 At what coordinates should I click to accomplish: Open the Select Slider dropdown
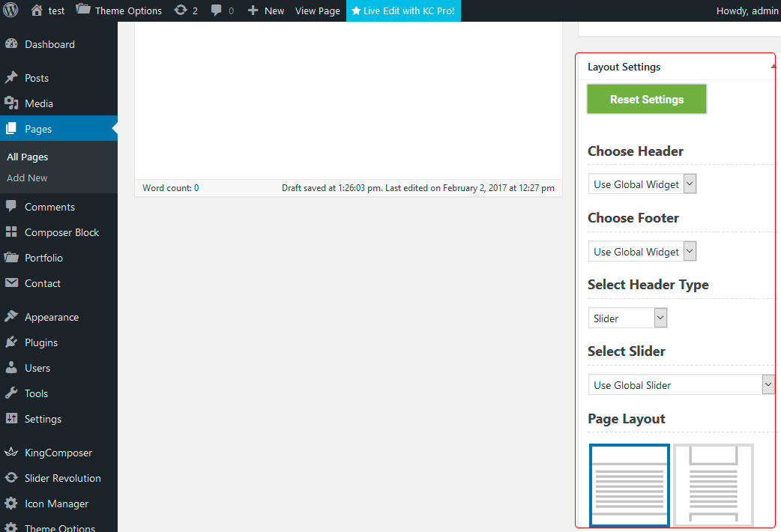pyautogui.click(x=681, y=385)
